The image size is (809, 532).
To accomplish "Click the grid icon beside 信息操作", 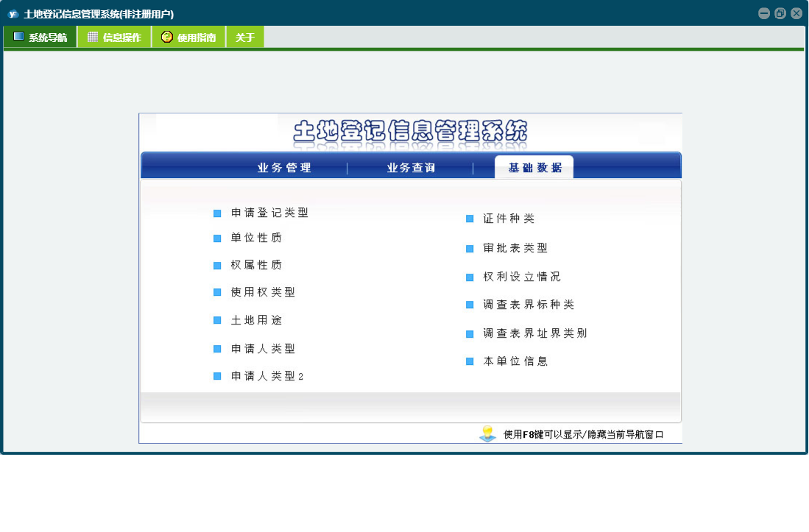I will [x=92, y=37].
